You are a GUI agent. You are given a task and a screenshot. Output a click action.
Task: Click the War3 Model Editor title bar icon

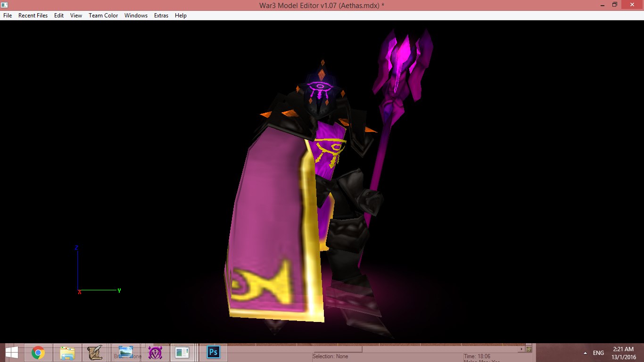(4, 5)
